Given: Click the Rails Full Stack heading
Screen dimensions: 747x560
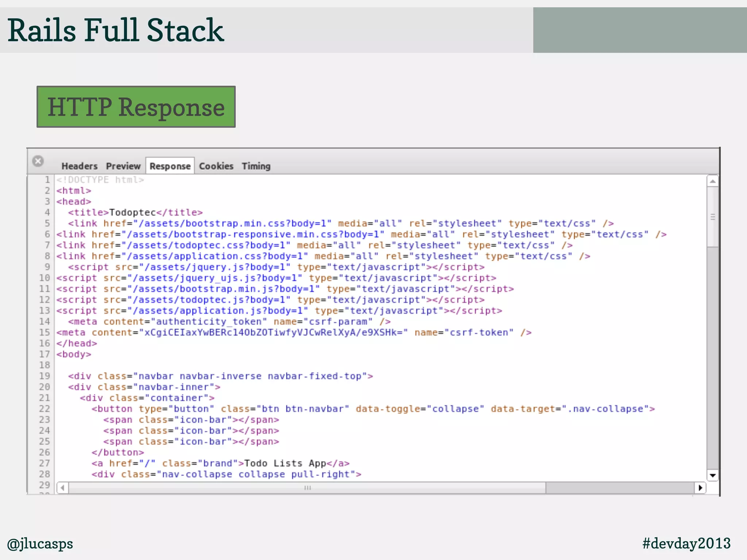Looking at the screenshot, I should point(116,30).
